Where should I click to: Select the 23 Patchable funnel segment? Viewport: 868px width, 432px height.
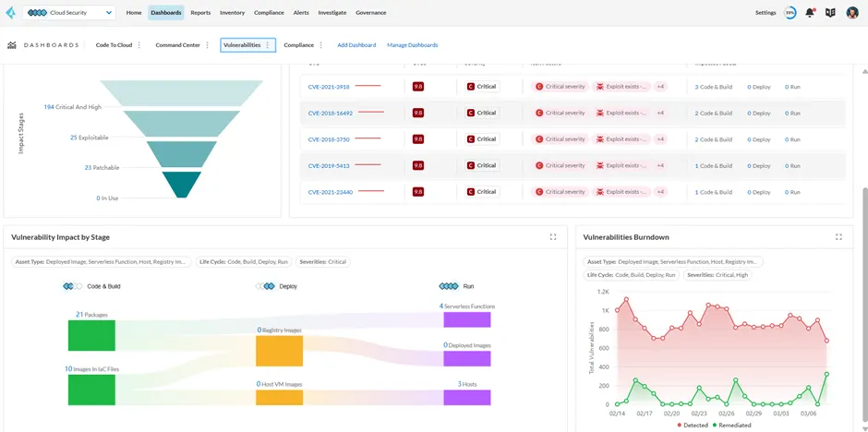[x=182, y=154]
